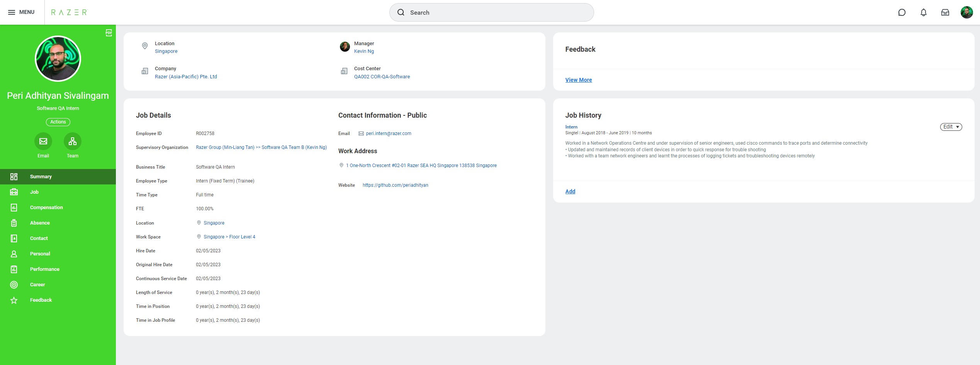Click the Cost Center building icon
This screenshot has height=365, width=980.
pyautogui.click(x=344, y=71)
